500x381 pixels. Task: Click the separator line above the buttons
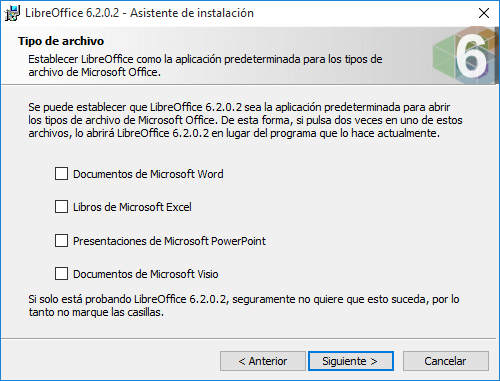coord(249,339)
